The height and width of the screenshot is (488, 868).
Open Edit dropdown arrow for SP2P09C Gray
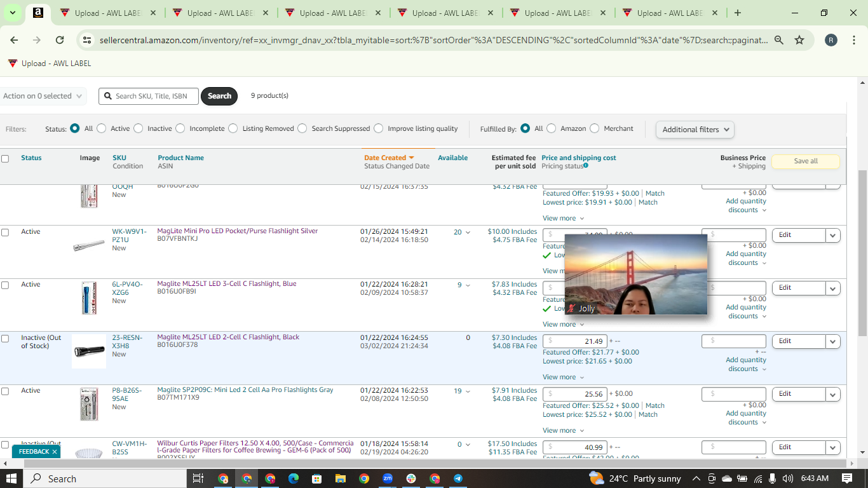[833, 395]
